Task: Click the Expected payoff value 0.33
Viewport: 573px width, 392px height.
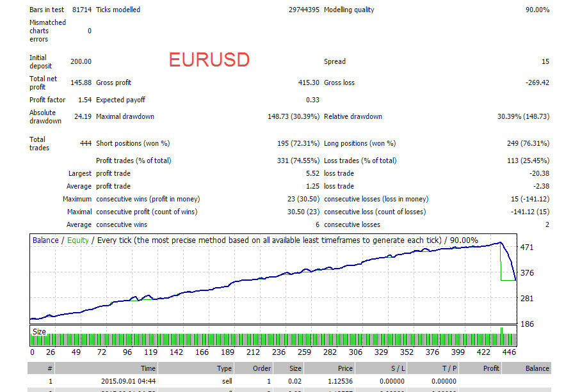Action: click(x=312, y=100)
